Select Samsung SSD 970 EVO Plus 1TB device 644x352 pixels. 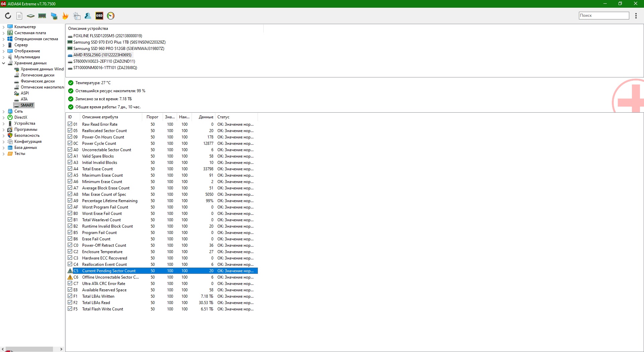[119, 42]
